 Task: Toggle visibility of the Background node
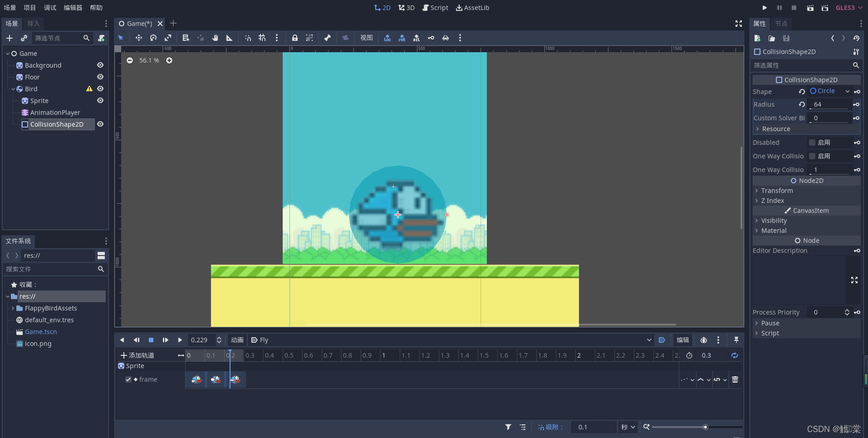(100, 65)
